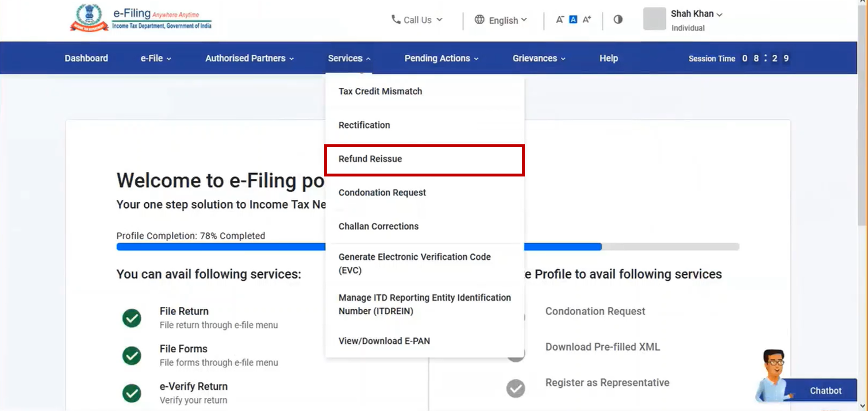The image size is (868, 411).
Task: Open the English language selector
Action: (x=501, y=20)
